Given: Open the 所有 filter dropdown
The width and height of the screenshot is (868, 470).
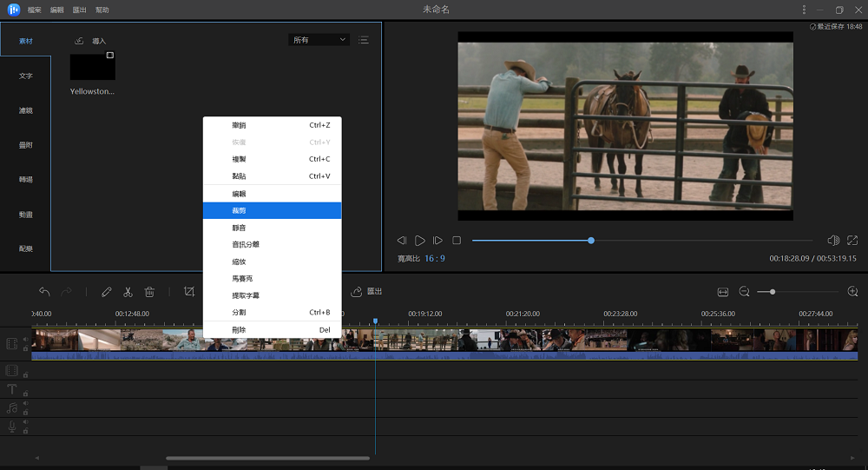Looking at the screenshot, I should pyautogui.click(x=319, y=40).
